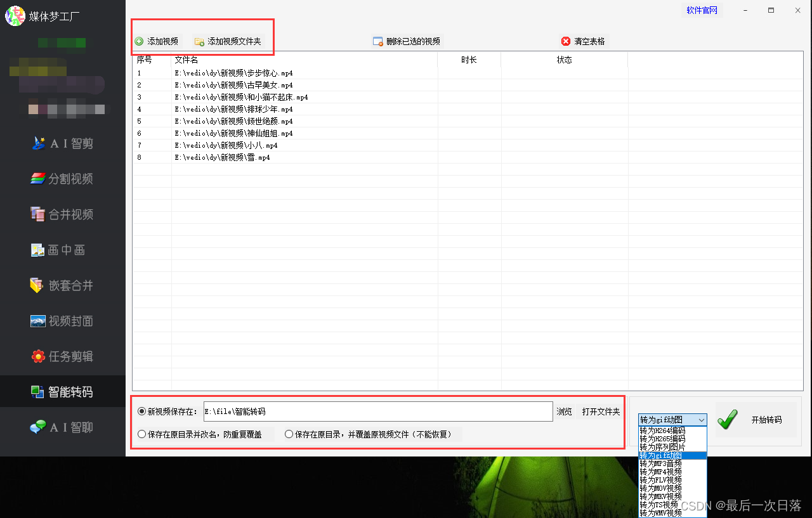Choose 转为H264编码 from the format list
This screenshot has height=518, width=812.
pos(672,431)
